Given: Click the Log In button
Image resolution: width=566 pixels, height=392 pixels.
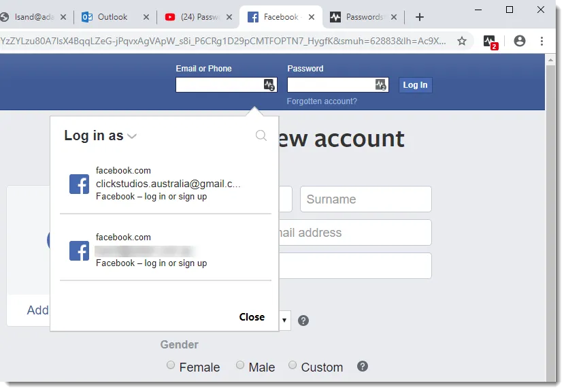Looking at the screenshot, I should [415, 85].
